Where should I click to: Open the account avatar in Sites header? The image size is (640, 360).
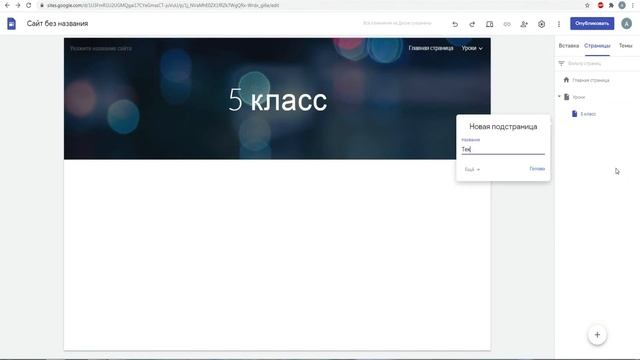click(627, 24)
